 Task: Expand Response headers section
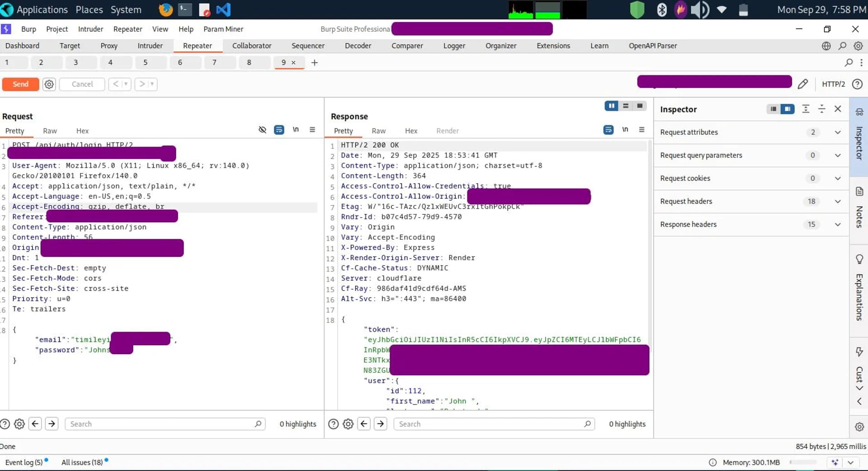[751, 224]
